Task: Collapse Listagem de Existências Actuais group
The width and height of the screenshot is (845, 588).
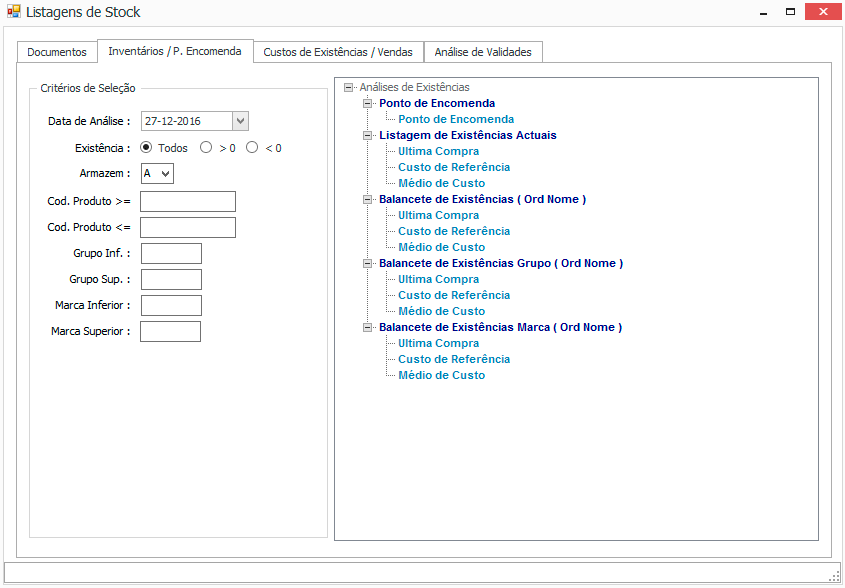Action: tap(368, 135)
